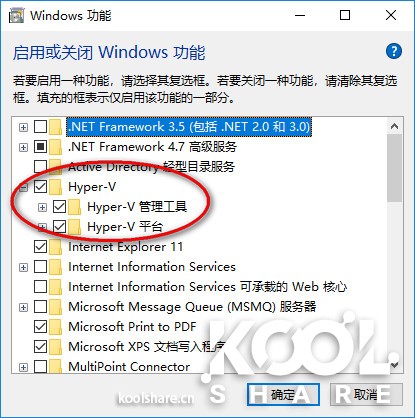Click the Windows Features title bar icon
Viewport: 415px width, 418px height.
coord(16,16)
